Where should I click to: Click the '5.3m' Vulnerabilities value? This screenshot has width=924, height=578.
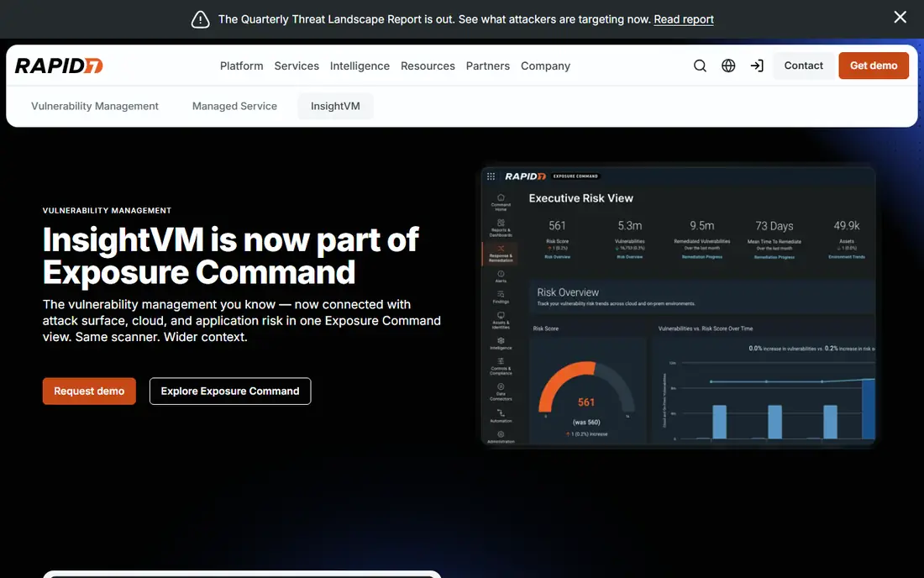(630, 226)
